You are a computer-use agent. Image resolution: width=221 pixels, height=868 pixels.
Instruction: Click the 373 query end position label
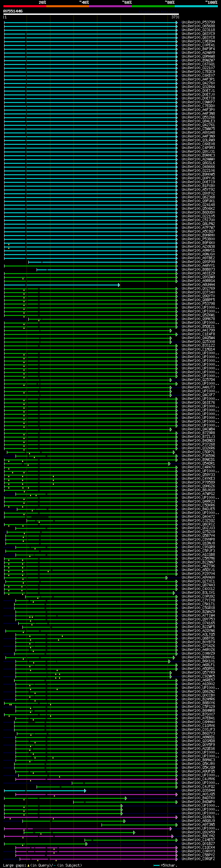[174, 17]
